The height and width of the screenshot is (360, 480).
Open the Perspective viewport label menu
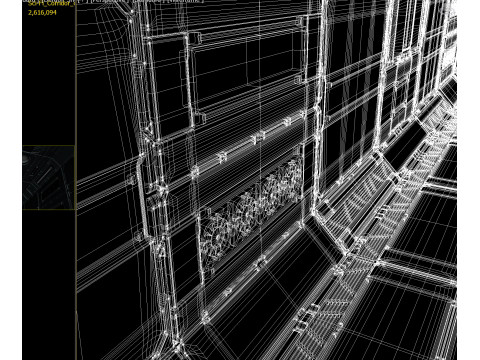point(110,1)
